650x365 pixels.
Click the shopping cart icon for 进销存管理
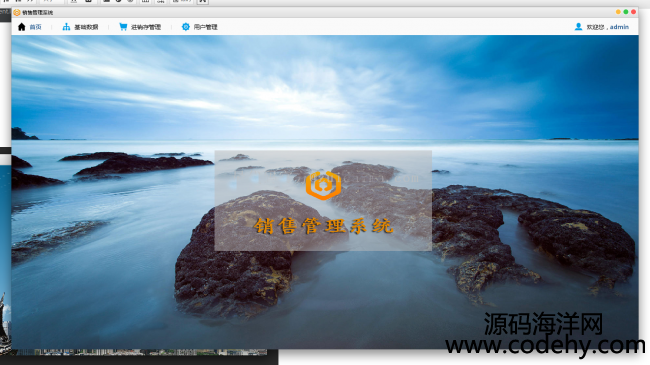(x=123, y=27)
